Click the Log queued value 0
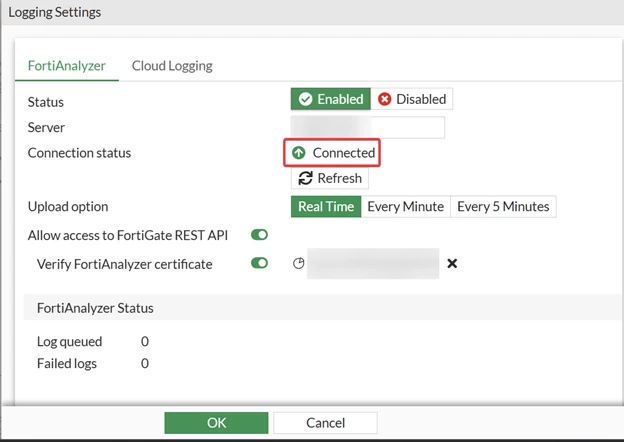 click(145, 341)
